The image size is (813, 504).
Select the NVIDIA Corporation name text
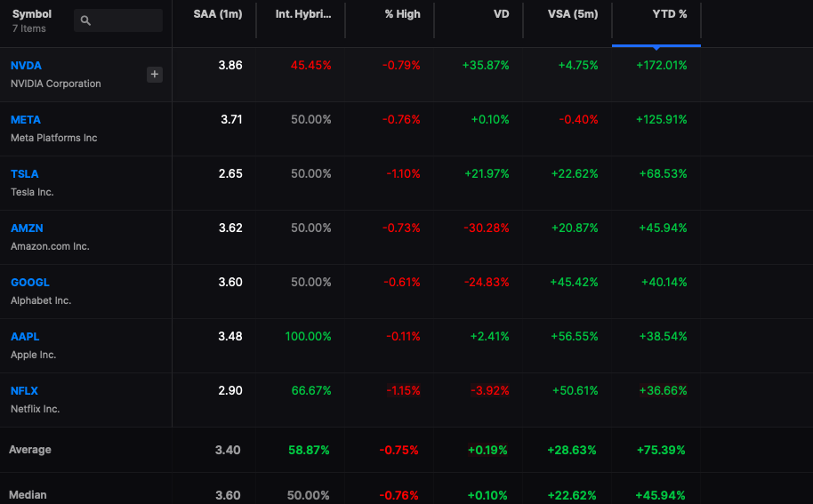coord(55,84)
